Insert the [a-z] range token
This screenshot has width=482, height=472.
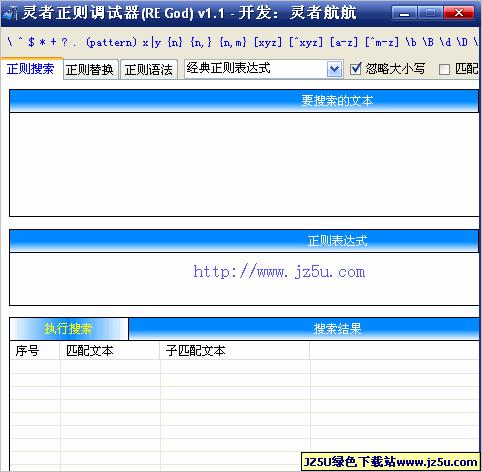pyautogui.click(x=344, y=42)
